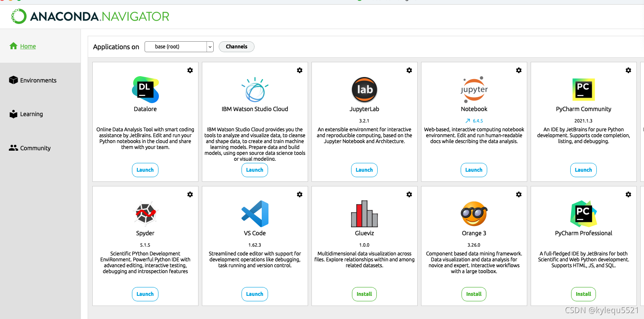Open the Spyder gear settings menu
This screenshot has width=644, height=319.
190,194
